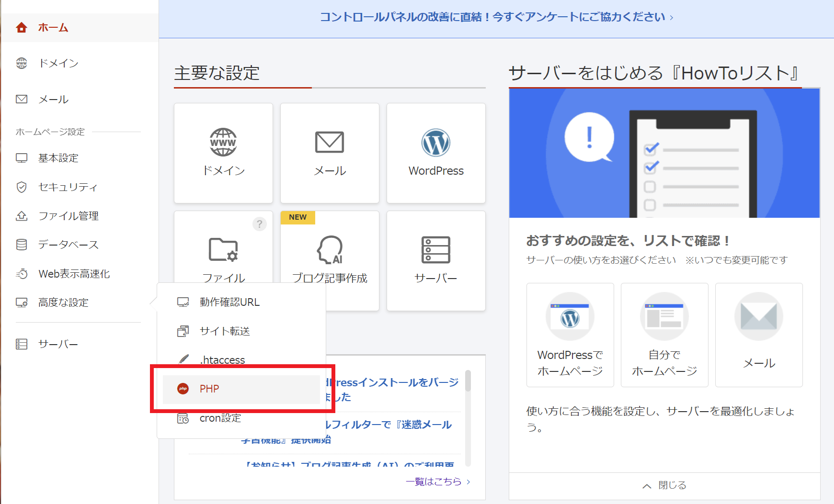Open the survey banner link at top

(496, 17)
